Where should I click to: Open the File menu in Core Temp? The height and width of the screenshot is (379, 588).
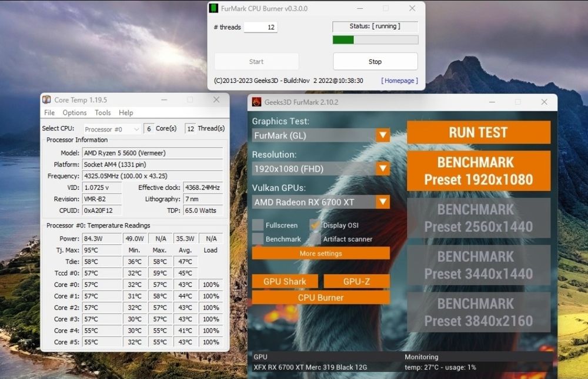[49, 112]
